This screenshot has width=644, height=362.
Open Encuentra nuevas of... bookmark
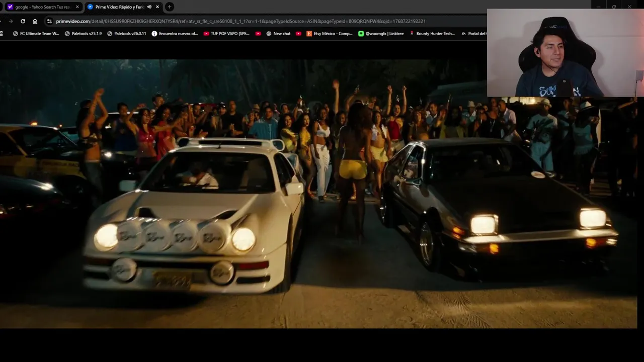click(175, 34)
